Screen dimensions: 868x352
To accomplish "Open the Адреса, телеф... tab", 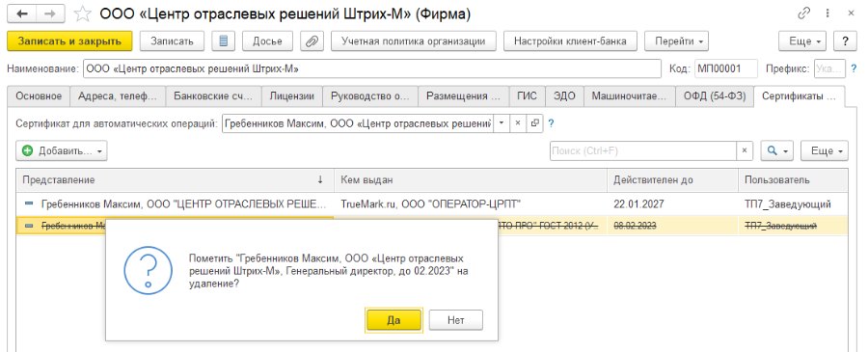I will point(118,95).
